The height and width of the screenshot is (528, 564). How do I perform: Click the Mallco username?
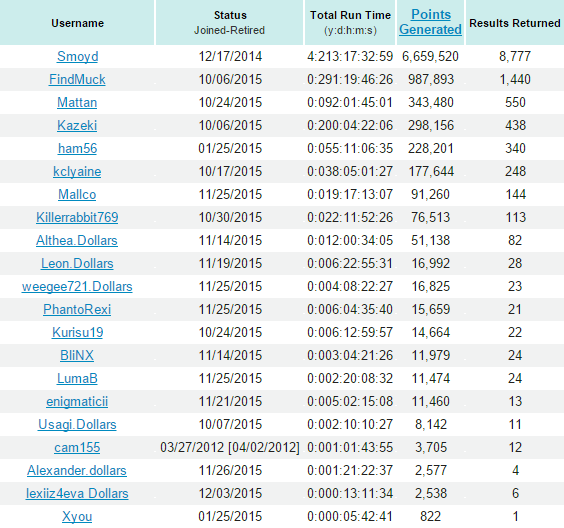pyautogui.click(x=77, y=195)
